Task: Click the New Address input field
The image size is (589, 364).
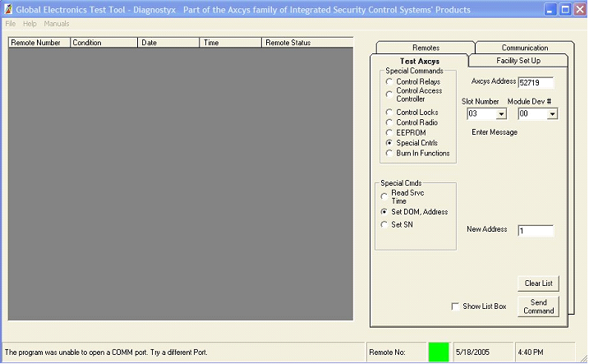Action: tap(536, 231)
